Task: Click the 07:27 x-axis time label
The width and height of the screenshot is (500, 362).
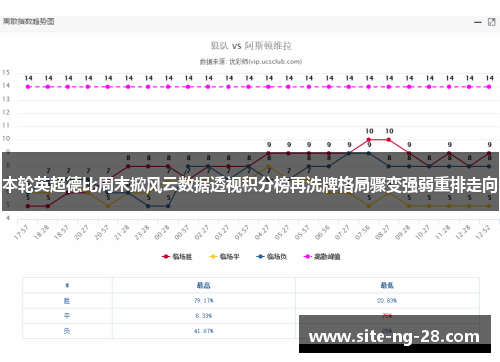Action: (342, 232)
